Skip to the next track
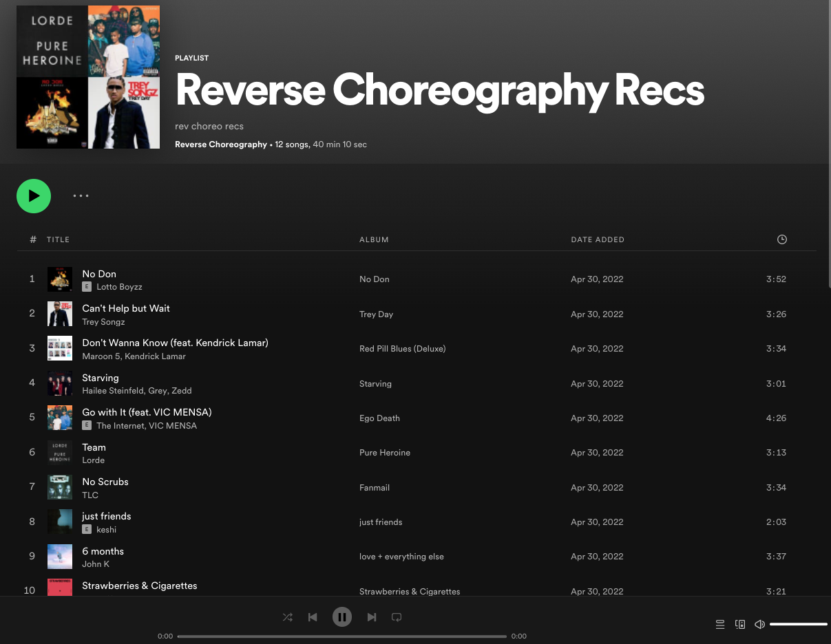Image resolution: width=831 pixels, height=644 pixels. pyautogui.click(x=372, y=617)
